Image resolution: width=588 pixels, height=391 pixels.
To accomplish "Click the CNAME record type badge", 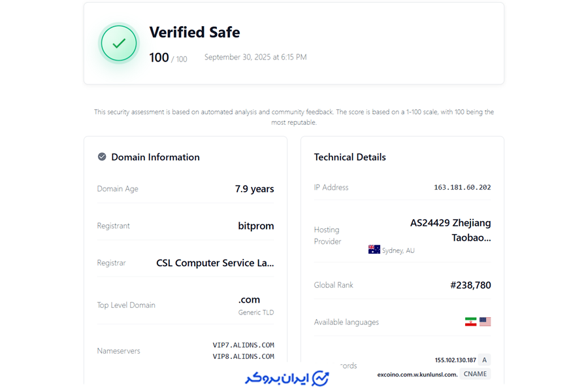I will (x=475, y=374).
